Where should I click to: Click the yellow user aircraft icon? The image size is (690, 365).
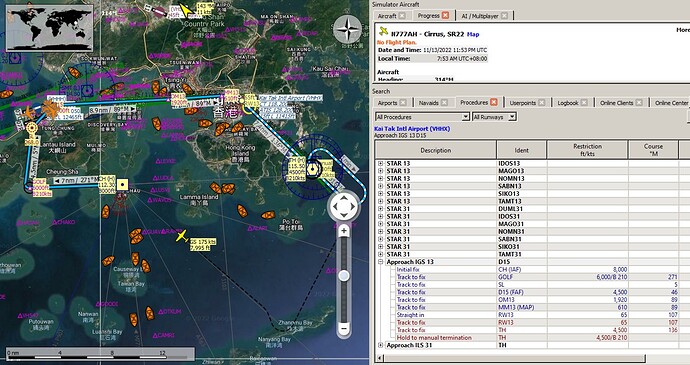tap(182, 236)
